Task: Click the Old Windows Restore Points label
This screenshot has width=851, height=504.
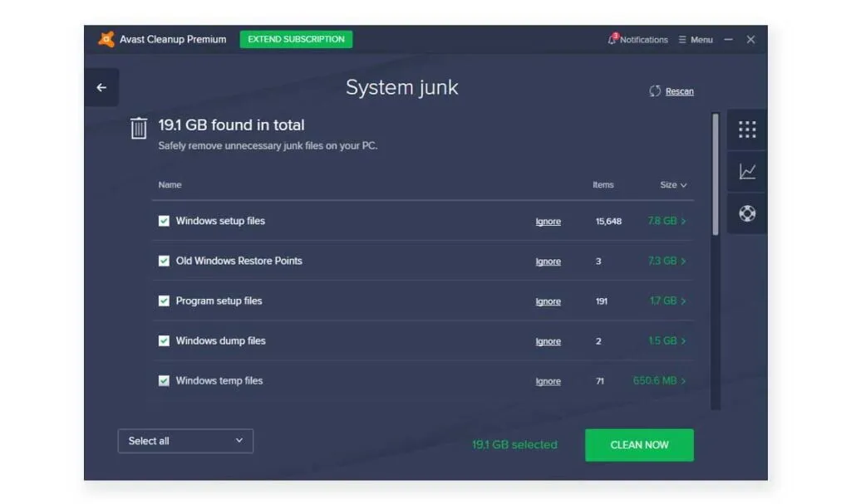Action: click(239, 261)
